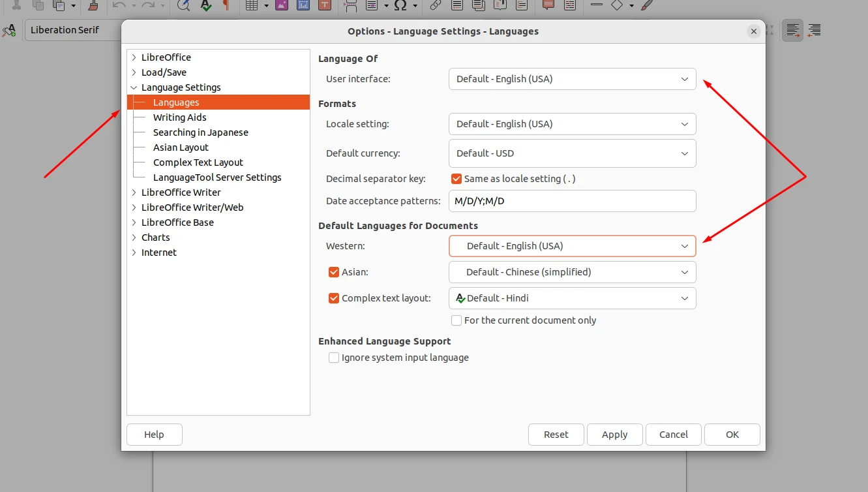Toggle formatting marks pilcrow icon
Image resolution: width=868 pixels, height=492 pixels.
click(226, 5)
